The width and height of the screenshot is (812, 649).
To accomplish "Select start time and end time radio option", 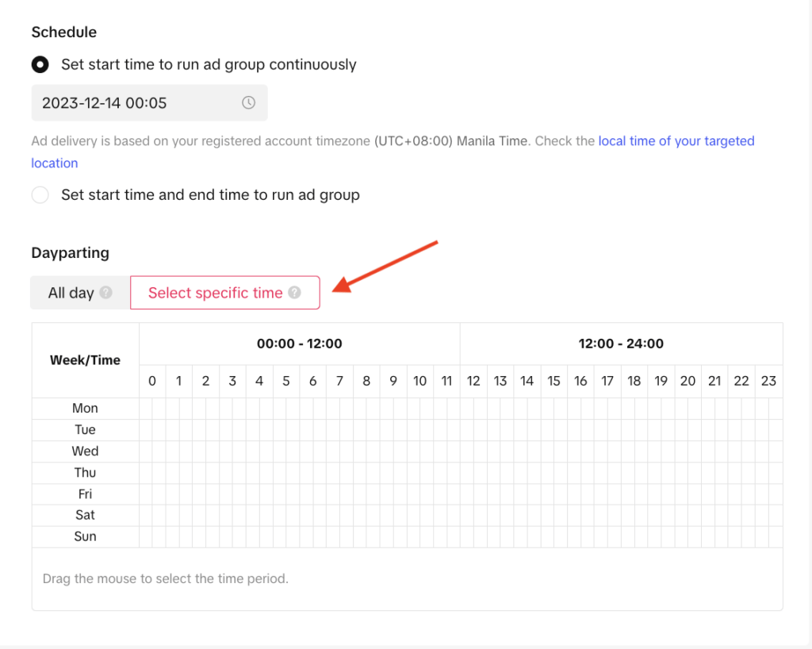I will [x=40, y=194].
